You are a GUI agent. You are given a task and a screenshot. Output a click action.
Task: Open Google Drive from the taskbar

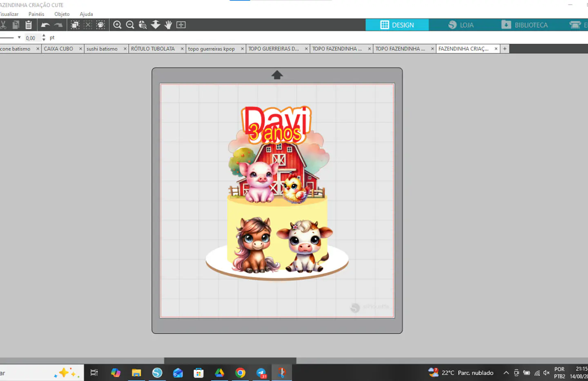coord(220,372)
